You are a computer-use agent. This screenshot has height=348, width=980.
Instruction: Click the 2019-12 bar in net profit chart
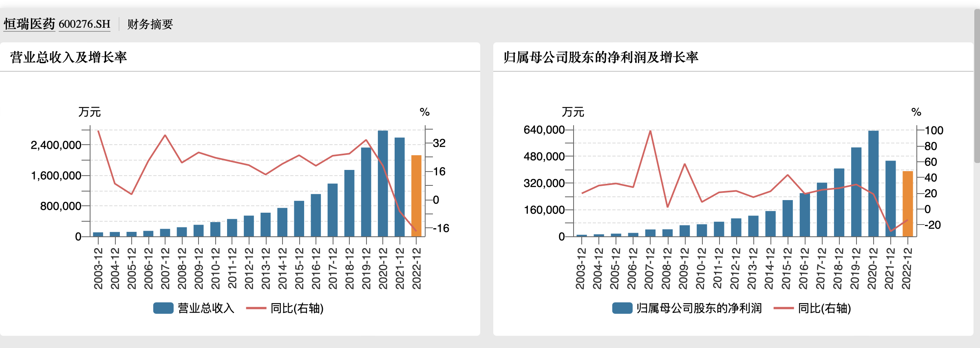coord(856,192)
